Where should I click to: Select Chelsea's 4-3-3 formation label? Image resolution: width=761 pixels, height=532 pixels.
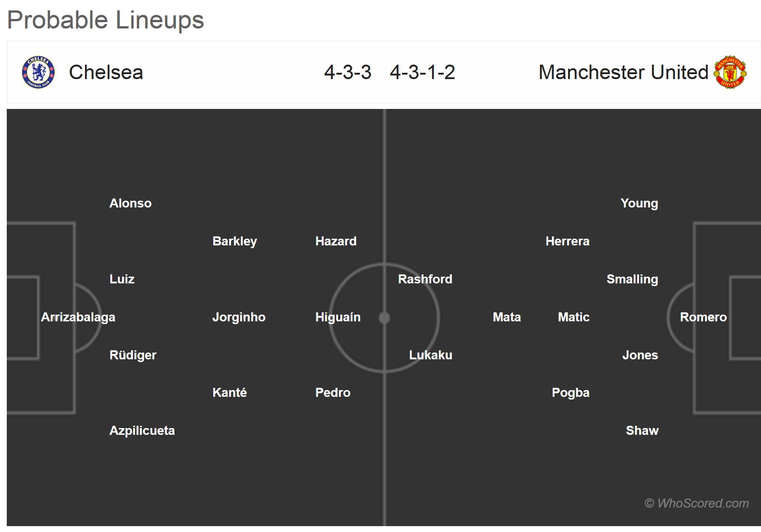point(348,72)
